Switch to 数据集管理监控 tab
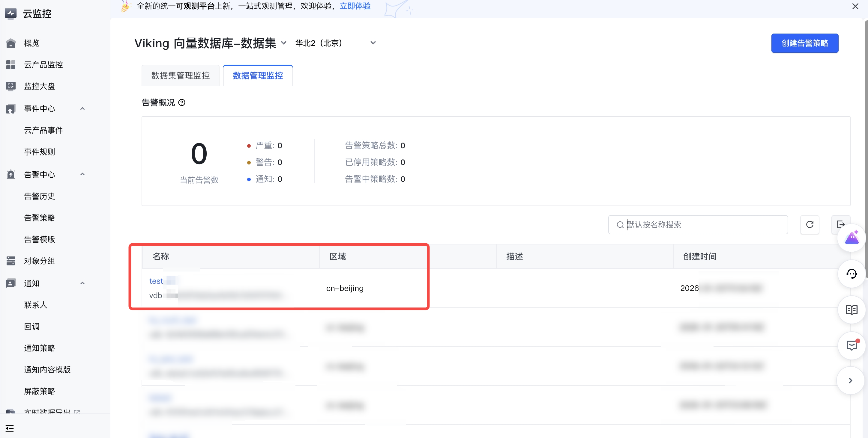Viewport: 868px width, 438px height. 181,75
